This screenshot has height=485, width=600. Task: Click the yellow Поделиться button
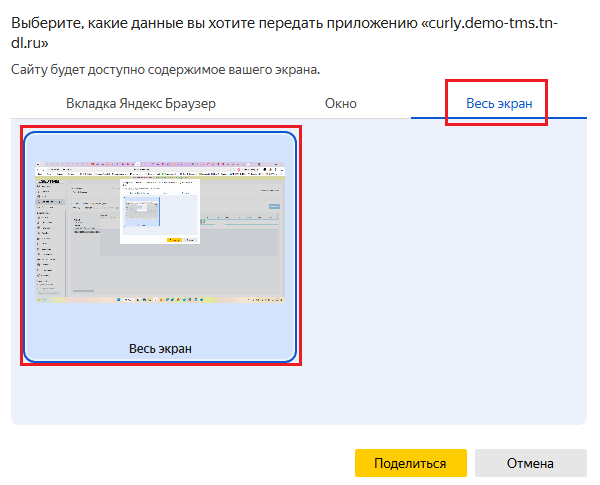point(411,463)
